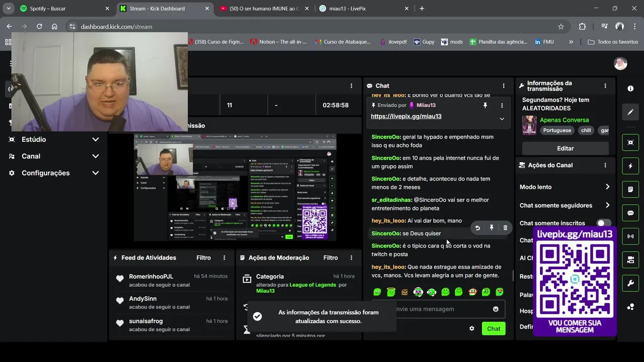Click the 'Envie uma mensagem' input field
Screen dimensions: 644x362
pyautogui.click(x=438, y=309)
